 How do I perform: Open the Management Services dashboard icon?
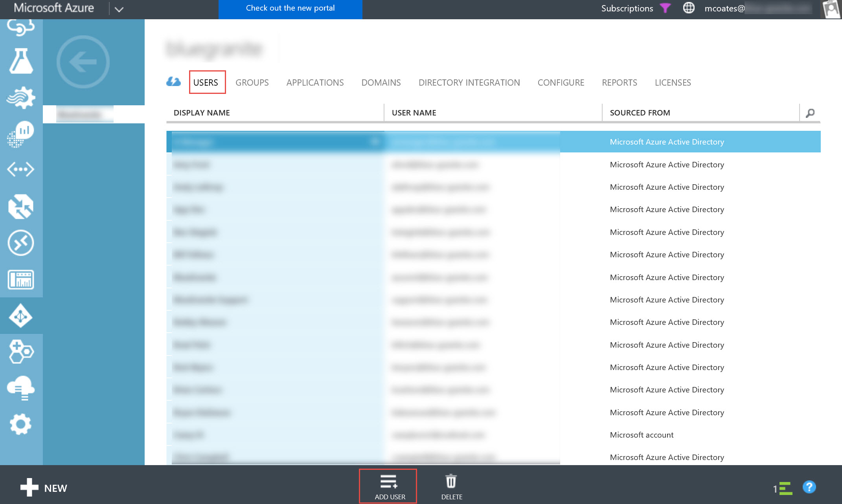(21, 279)
